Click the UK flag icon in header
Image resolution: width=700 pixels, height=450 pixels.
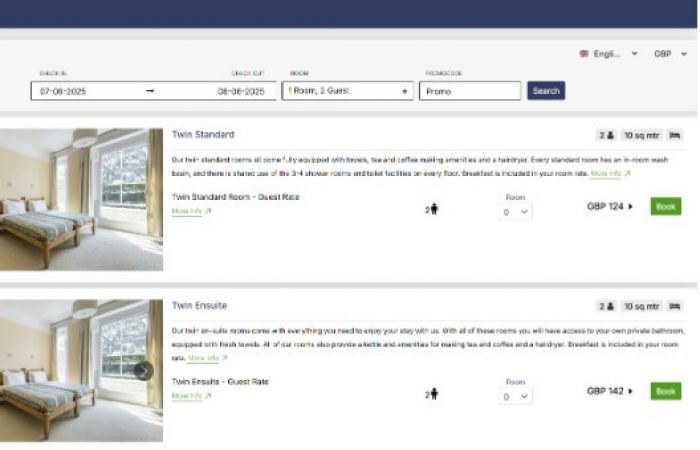[x=584, y=54]
